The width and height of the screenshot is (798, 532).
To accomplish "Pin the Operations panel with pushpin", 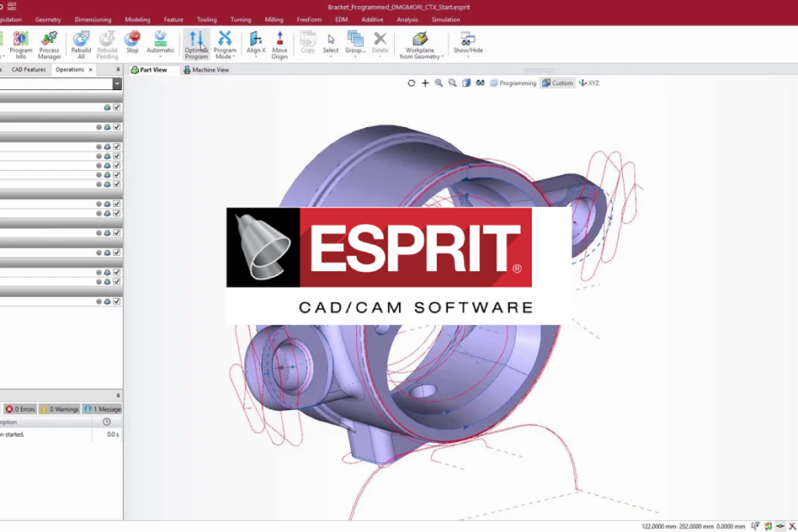I will tap(118, 70).
